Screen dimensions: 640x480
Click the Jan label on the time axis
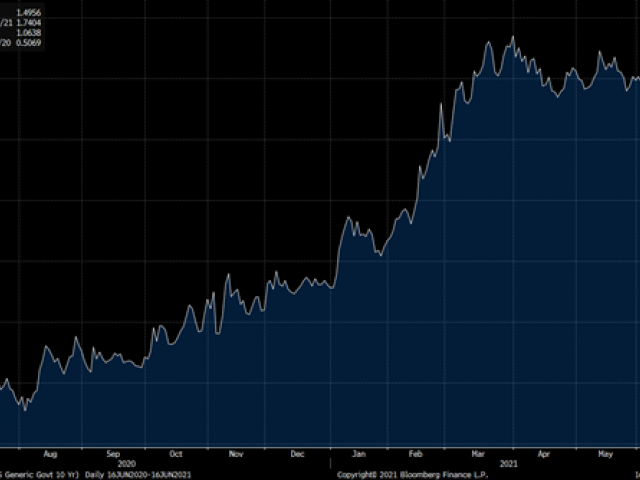point(359,453)
